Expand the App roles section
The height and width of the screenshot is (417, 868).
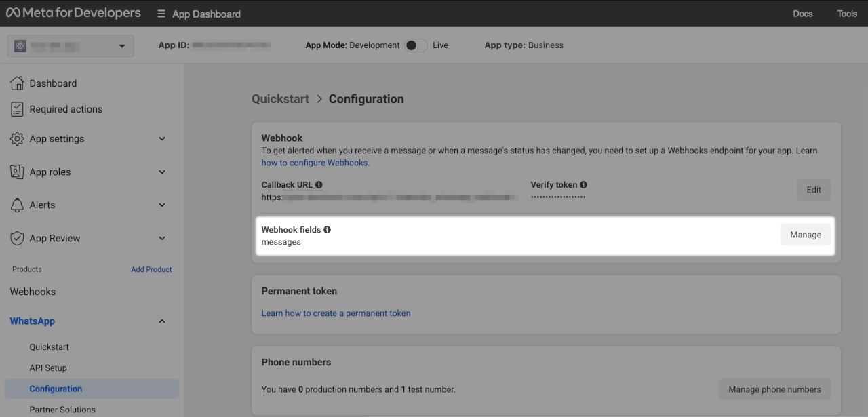click(162, 172)
